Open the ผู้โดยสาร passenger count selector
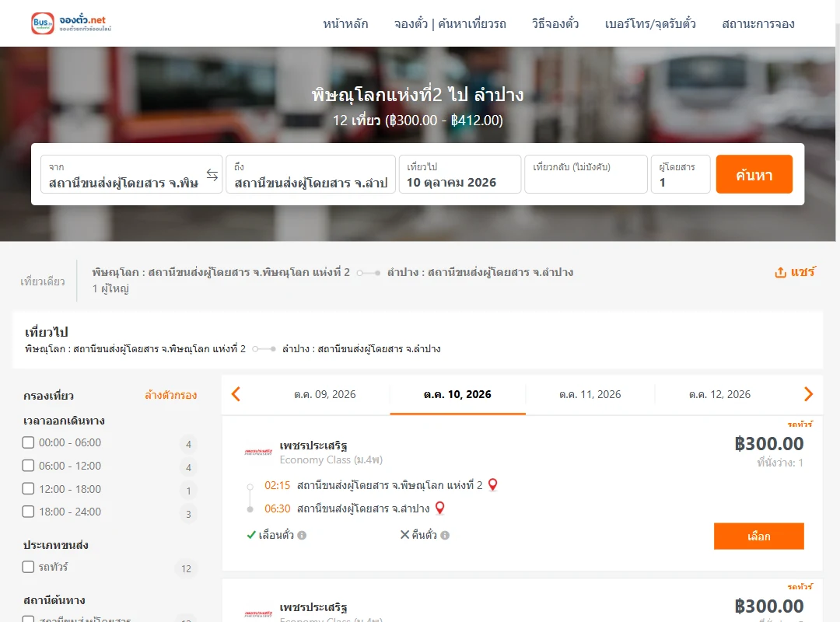This screenshot has height=622, width=840. point(681,174)
